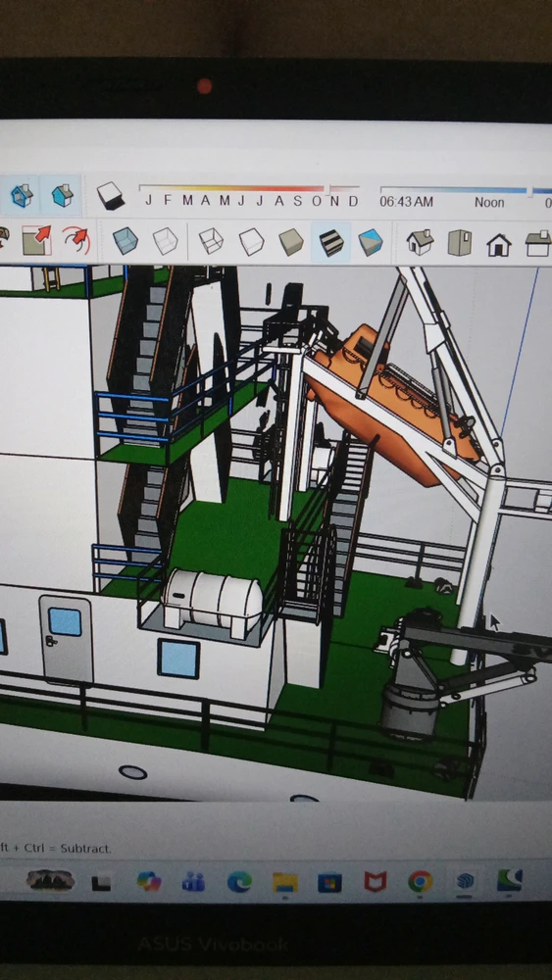Click the shadow date month slider
Image resolution: width=552 pixels, height=980 pixels.
(249, 187)
